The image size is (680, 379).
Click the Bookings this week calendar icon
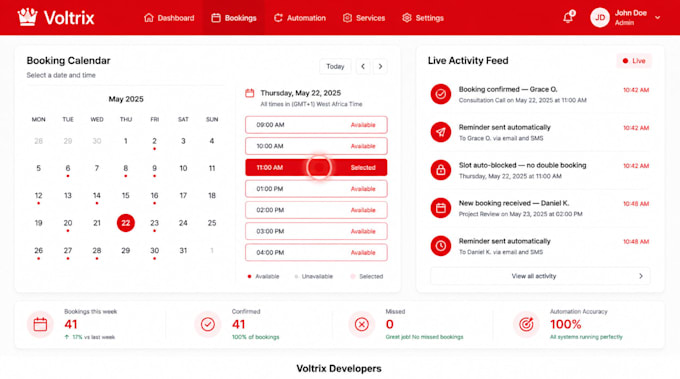tap(40, 324)
